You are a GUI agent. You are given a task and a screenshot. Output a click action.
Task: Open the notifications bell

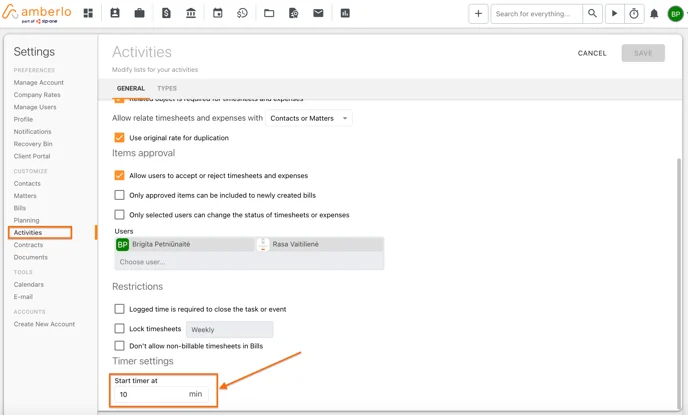coord(654,14)
